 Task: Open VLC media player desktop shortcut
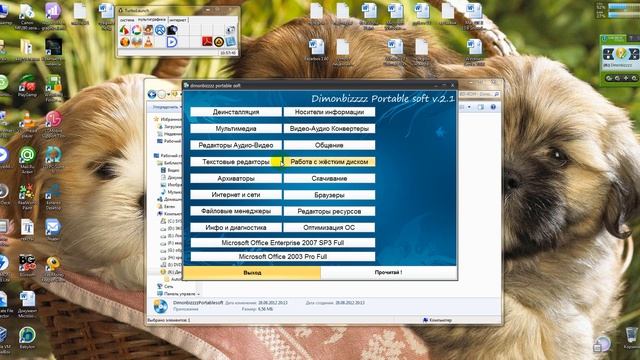click(x=27, y=125)
